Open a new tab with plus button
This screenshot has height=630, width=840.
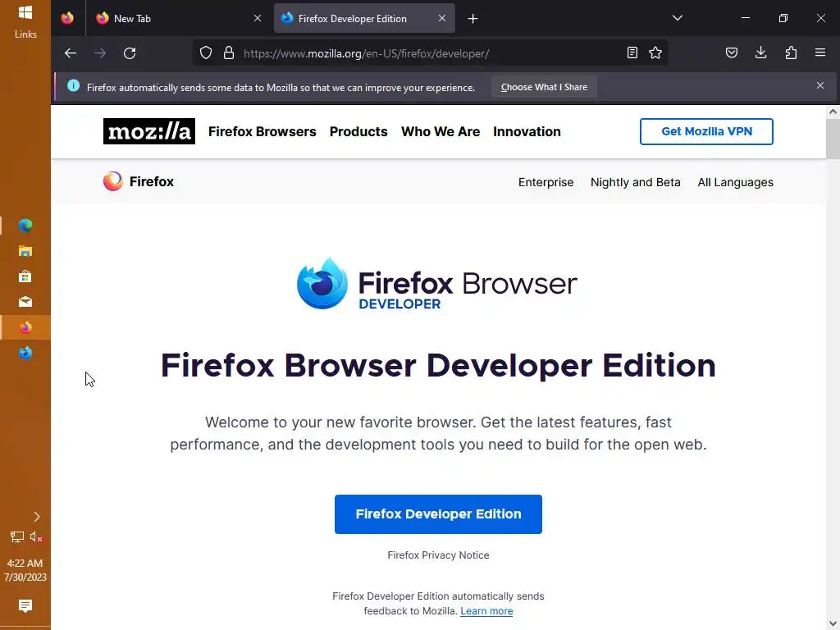click(x=472, y=19)
